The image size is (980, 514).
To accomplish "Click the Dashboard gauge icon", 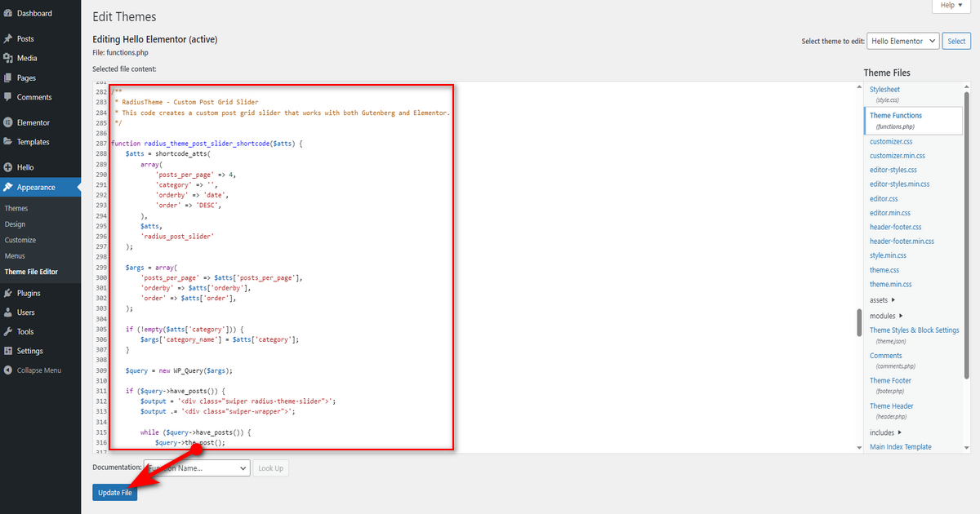I will click(8, 13).
